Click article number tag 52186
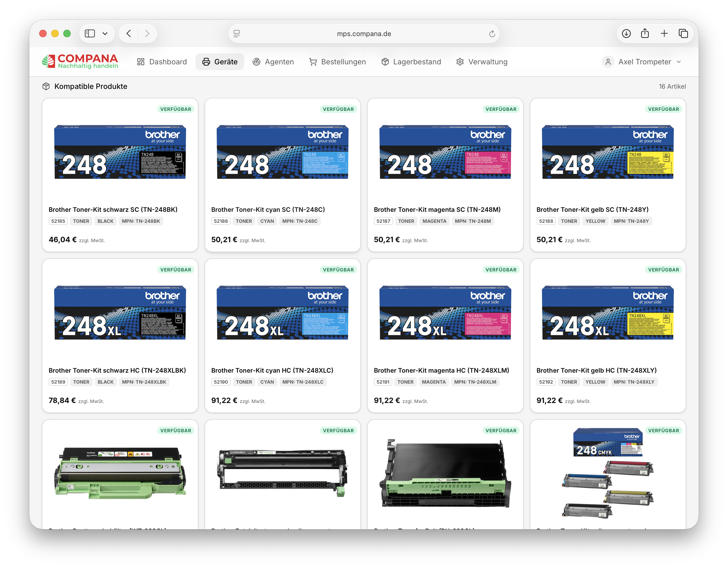Screen dimensions: 728x568 point(221,221)
